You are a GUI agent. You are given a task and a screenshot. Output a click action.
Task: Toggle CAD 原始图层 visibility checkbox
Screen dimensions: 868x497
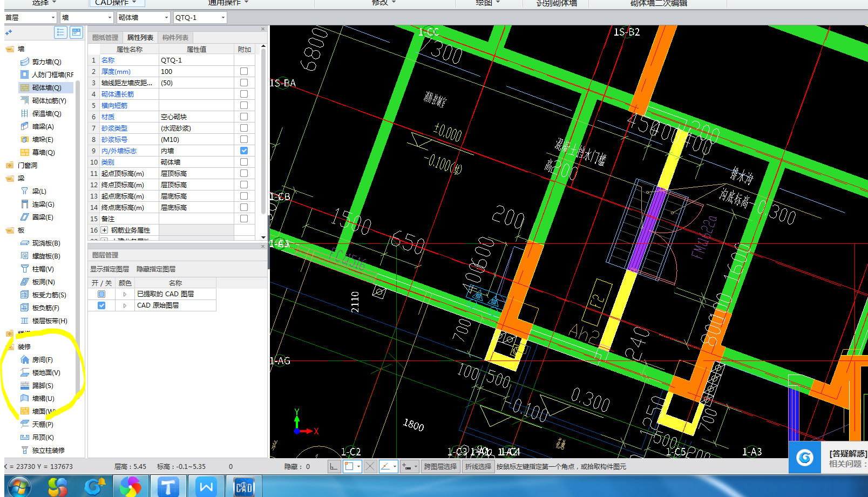pos(101,305)
